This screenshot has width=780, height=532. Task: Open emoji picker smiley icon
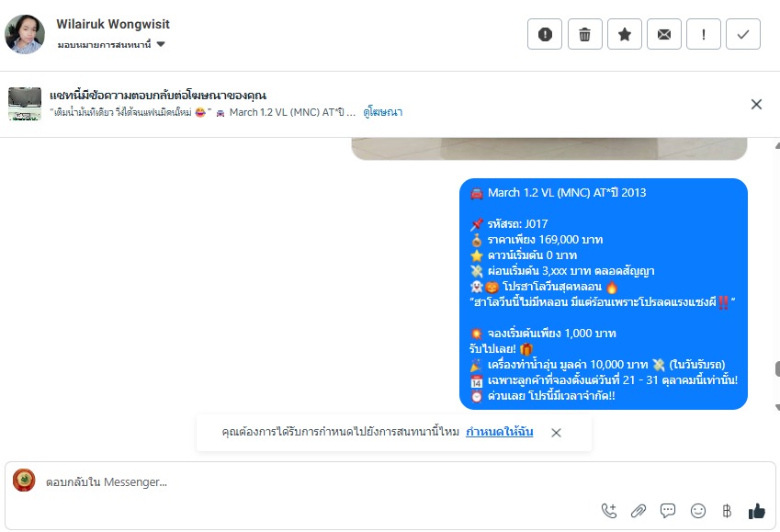698,511
